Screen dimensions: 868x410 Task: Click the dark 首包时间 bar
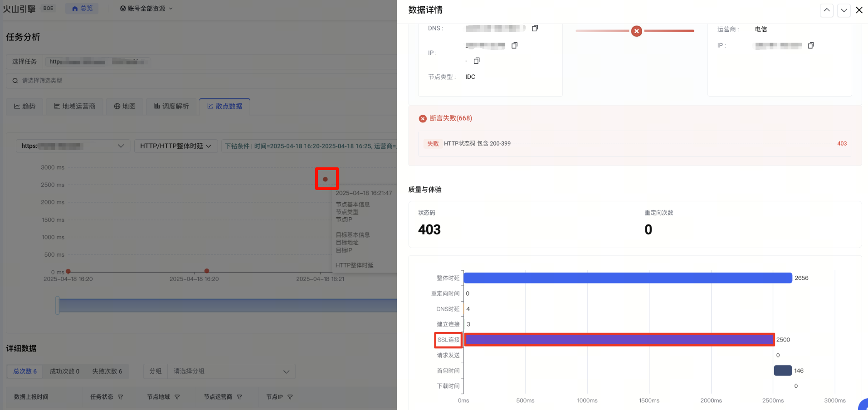(x=783, y=371)
